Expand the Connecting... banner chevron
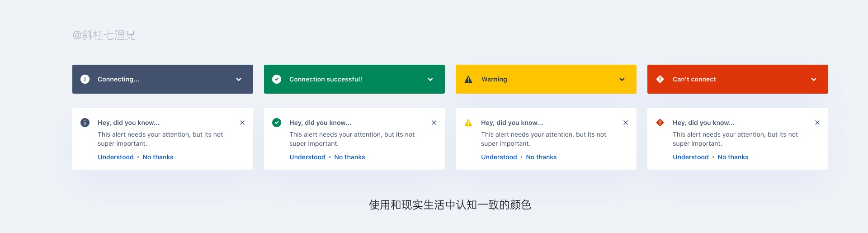Image resolution: width=868 pixels, height=233 pixels. pyautogui.click(x=239, y=80)
